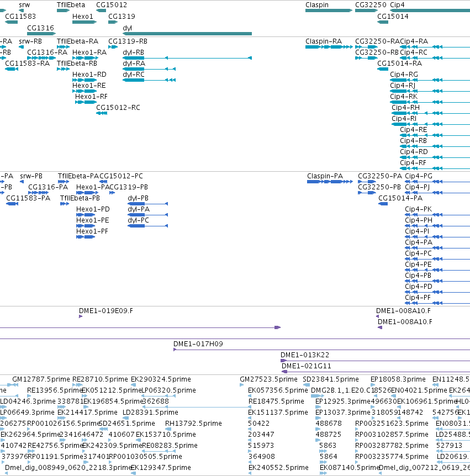This screenshot has height=476, width=470.
Task: Select transcript TfIIEbeta-RB
Action: (x=77, y=64)
